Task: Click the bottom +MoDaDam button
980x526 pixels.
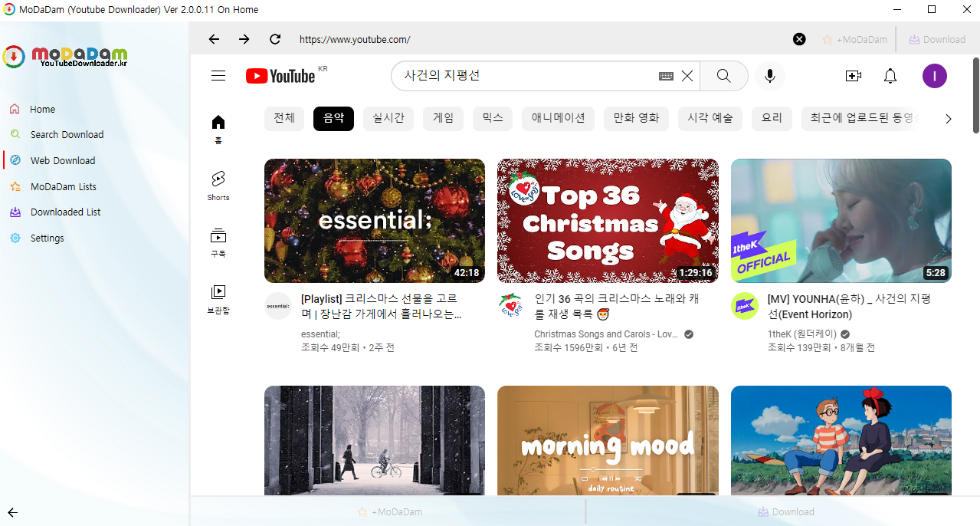Action: click(x=389, y=511)
